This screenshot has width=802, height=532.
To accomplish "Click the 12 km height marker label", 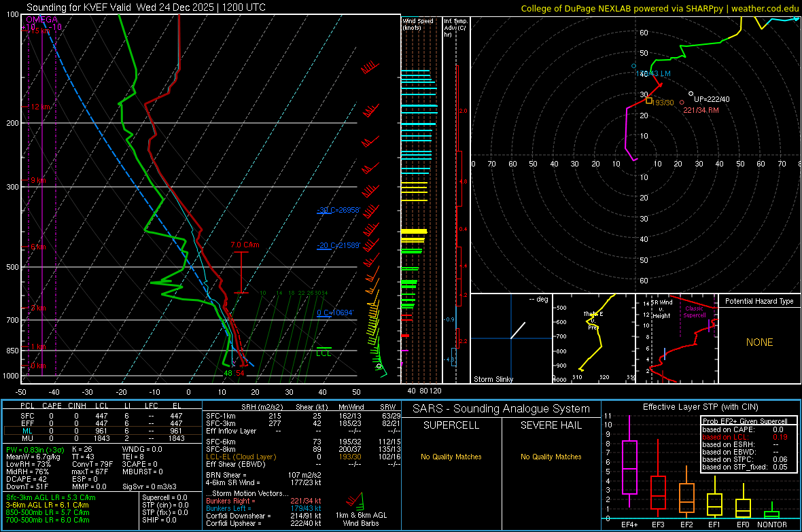I will (41, 107).
